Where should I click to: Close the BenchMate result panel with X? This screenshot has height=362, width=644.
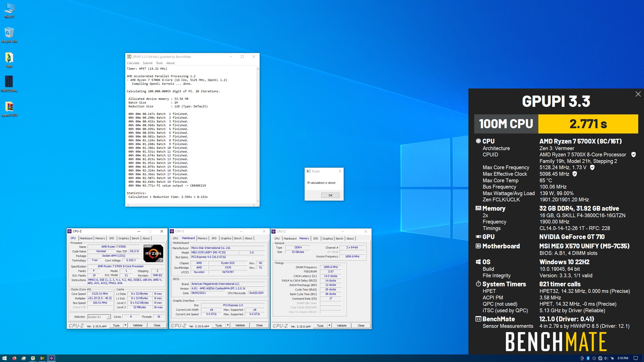coord(638,94)
